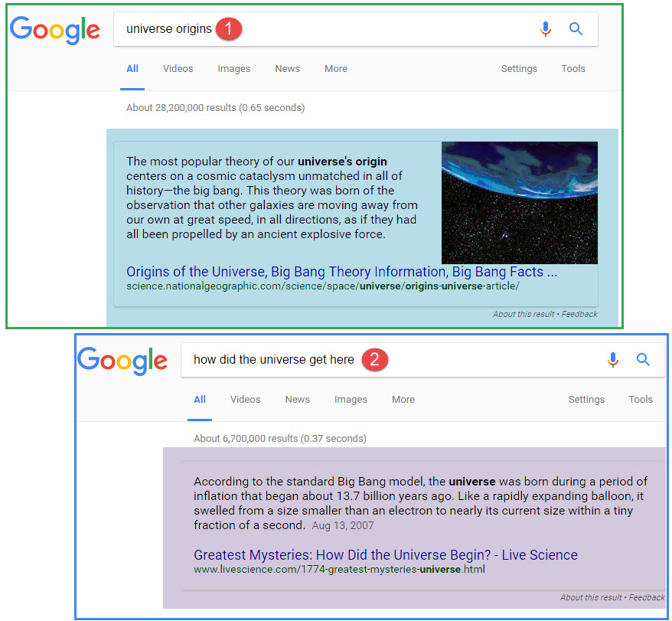Click the 'how did the universe get here' field
Image resolution: width=672 pixels, height=621 pixels.
coord(423,360)
